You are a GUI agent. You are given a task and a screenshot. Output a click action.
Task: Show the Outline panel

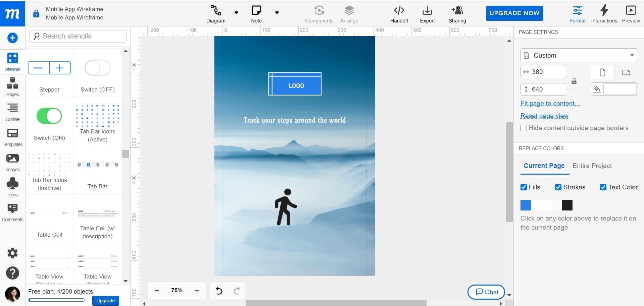tap(12, 112)
